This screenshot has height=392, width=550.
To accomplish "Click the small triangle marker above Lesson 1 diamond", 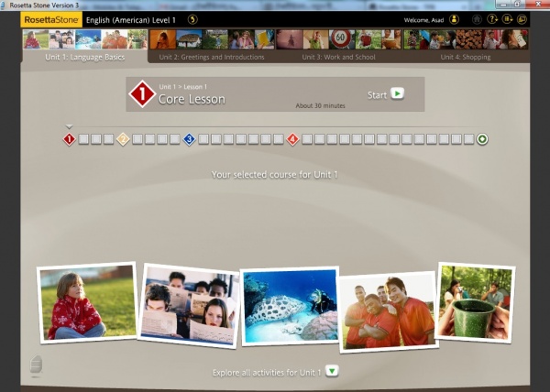I will (x=69, y=126).
